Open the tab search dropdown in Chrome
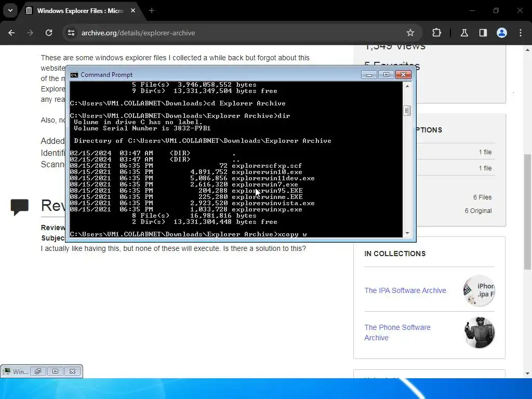 [10, 10]
